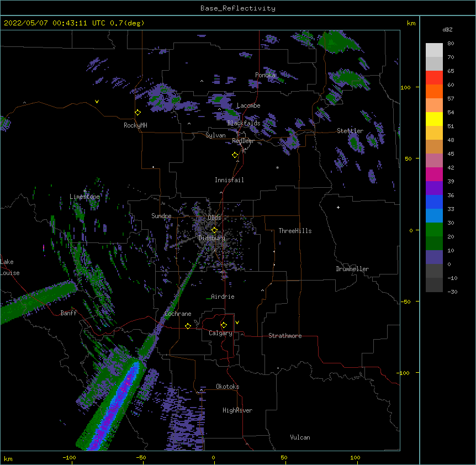
Task: Select the dark green 20-10 dBZ swatch
Action: pyautogui.click(x=434, y=244)
